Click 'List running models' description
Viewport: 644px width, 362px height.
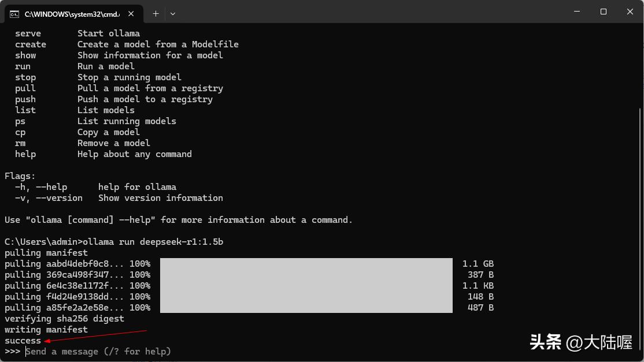click(127, 121)
